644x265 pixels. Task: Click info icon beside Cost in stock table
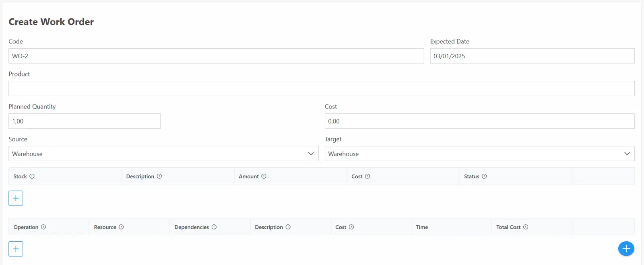click(367, 176)
